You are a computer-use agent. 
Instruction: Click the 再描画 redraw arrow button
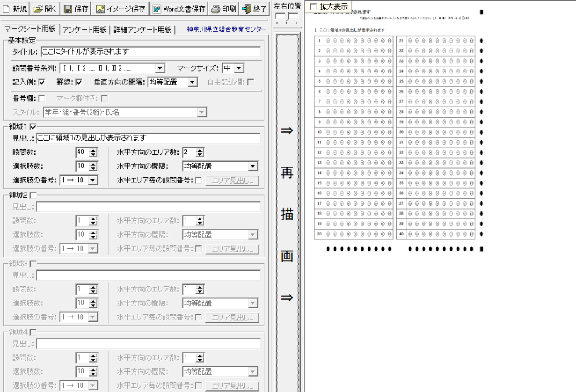point(287,213)
